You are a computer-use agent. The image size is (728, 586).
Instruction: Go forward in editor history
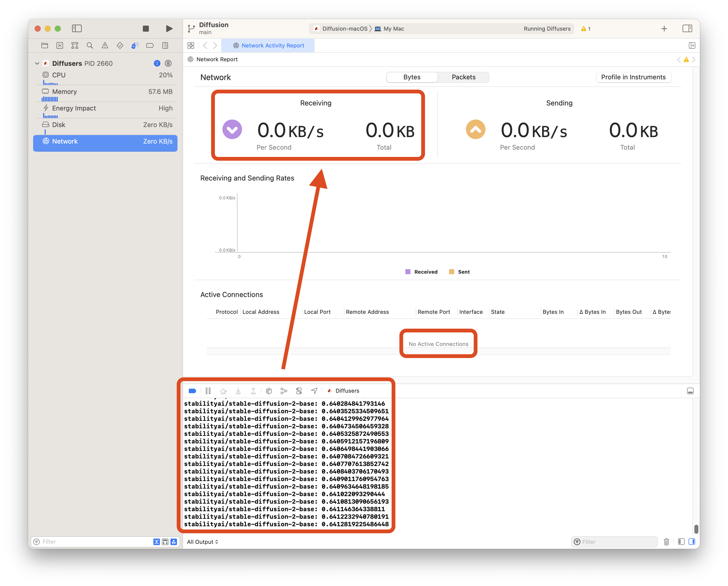215,45
